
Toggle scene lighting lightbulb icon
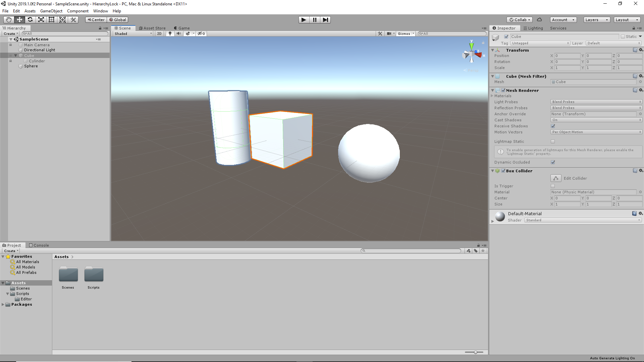[170, 34]
